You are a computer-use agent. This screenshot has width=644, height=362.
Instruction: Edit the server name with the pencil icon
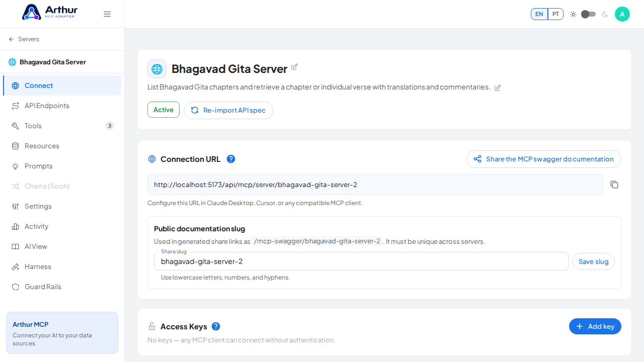[295, 67]
